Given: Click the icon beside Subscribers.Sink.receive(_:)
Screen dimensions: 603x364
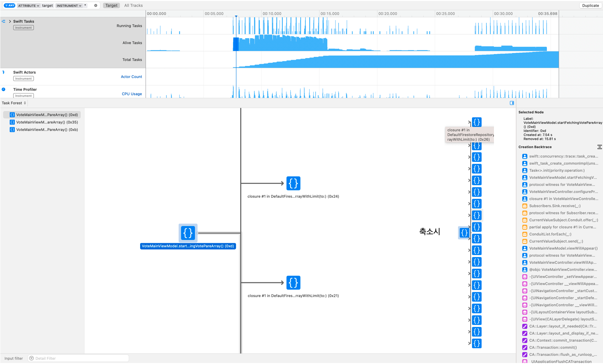Looking at the screenshot, I should 525,206.
